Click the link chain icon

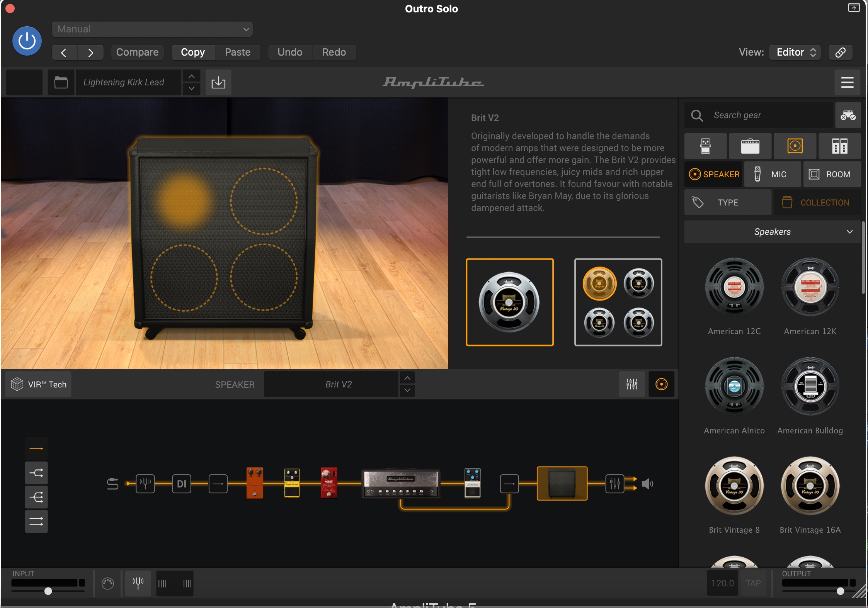click(840, 53)
